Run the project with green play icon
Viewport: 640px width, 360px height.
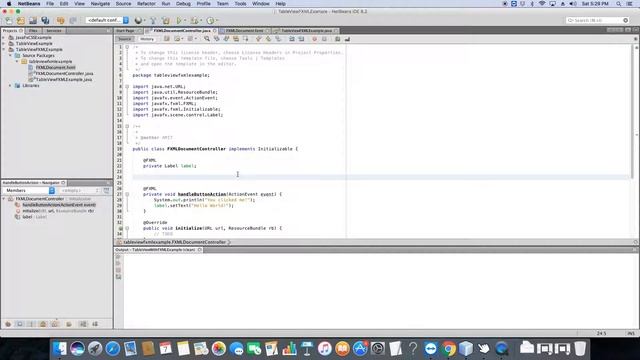click(x=179, y=20)
